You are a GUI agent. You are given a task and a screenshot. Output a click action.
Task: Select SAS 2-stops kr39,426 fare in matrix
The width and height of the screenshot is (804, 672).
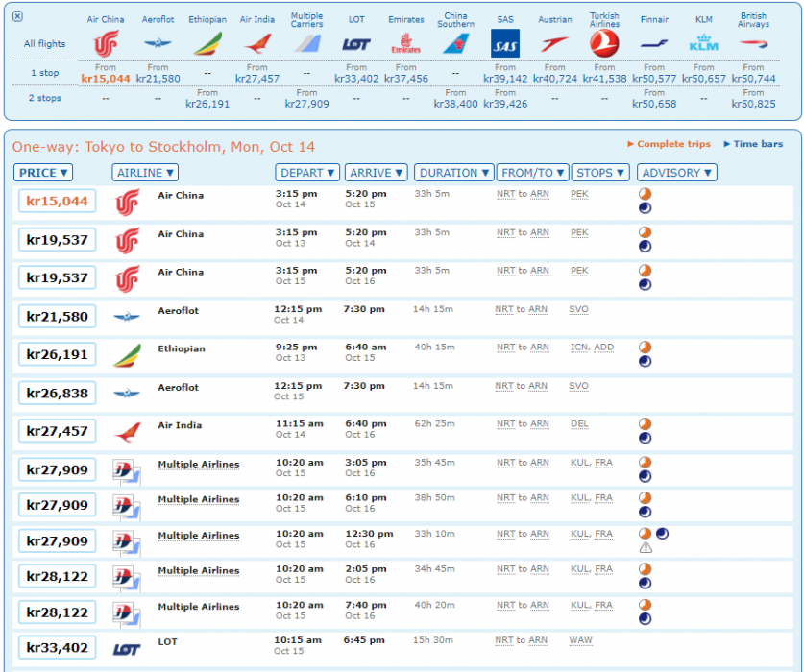click(x=505, y=104)
